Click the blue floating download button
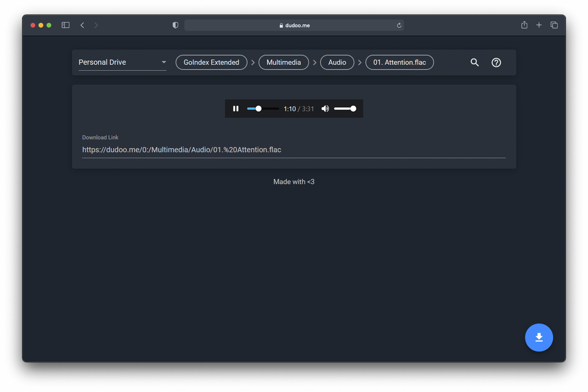This screenshot has width=588, height=392. [539, 338]
